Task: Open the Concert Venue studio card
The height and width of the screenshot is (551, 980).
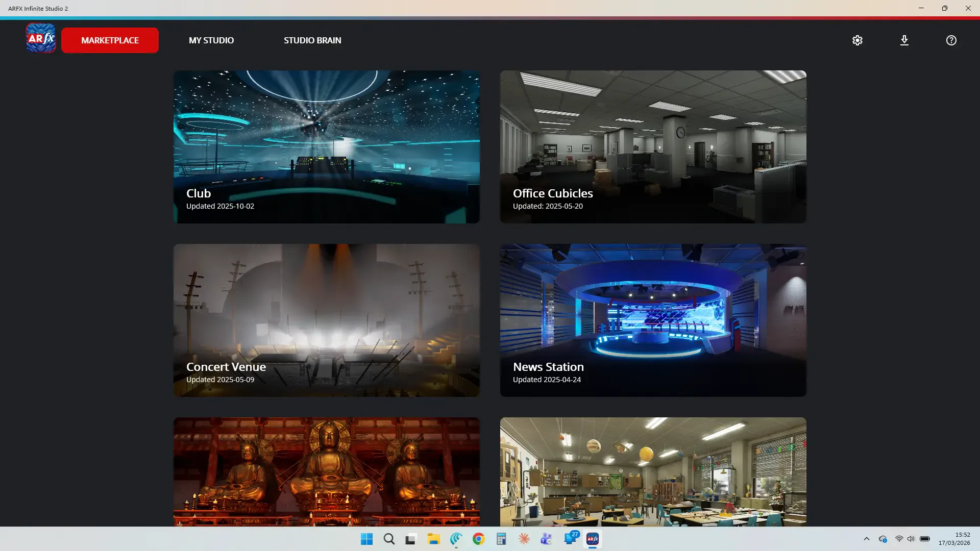Action: click(x=327, y=320)
